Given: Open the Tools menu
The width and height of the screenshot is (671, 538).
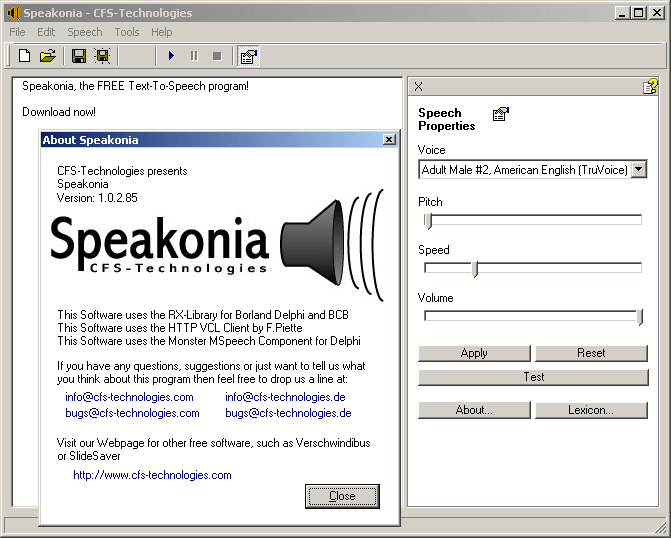Looking at the screenshot, I should click(x=127, y=32).
